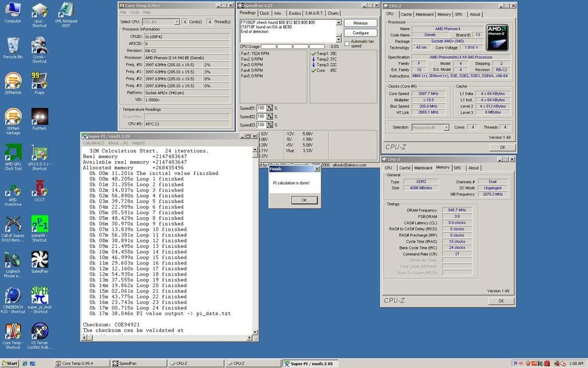Image resolution: width=588 pixels, height=368 pixels.
Task: Click OK in the CPU-Z memory timings window
Action: click(x=501, y=301)
